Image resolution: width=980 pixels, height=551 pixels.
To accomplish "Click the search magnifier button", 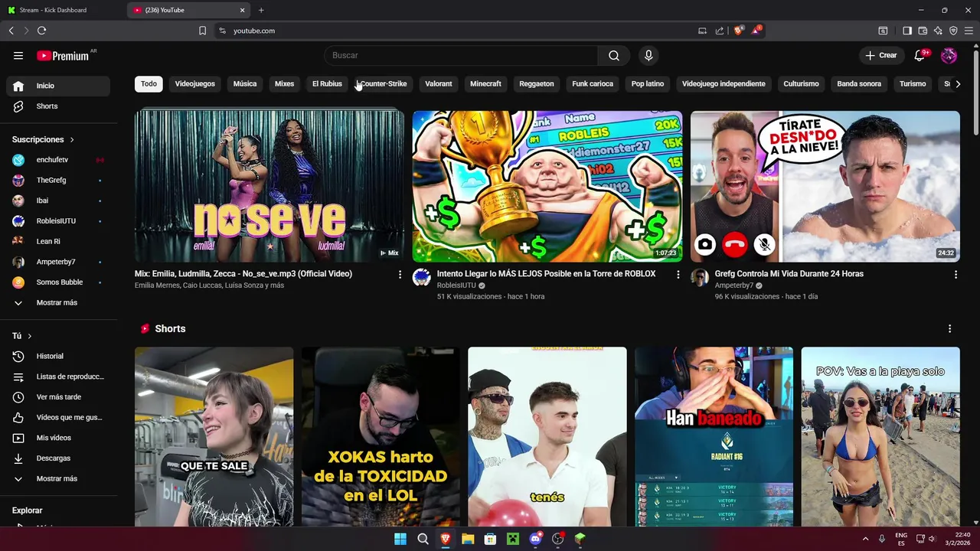I will (614, 55).
